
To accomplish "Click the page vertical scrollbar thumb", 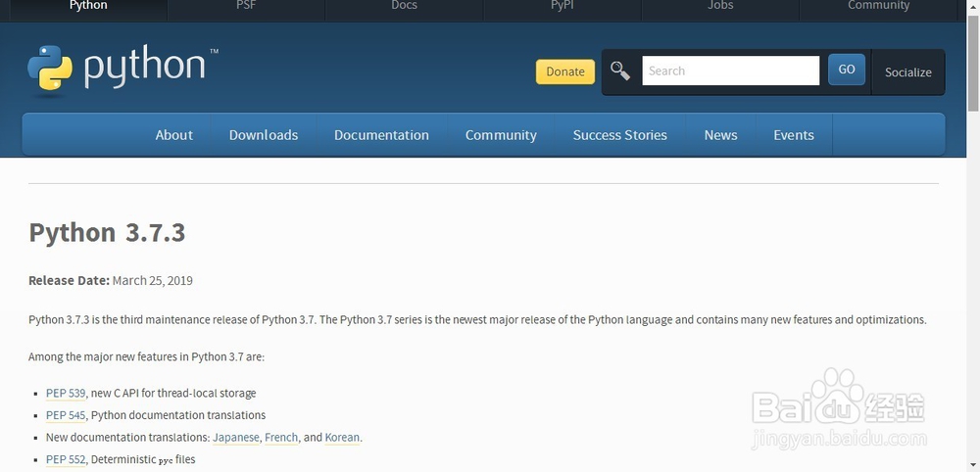I will [x=973, y=64].
